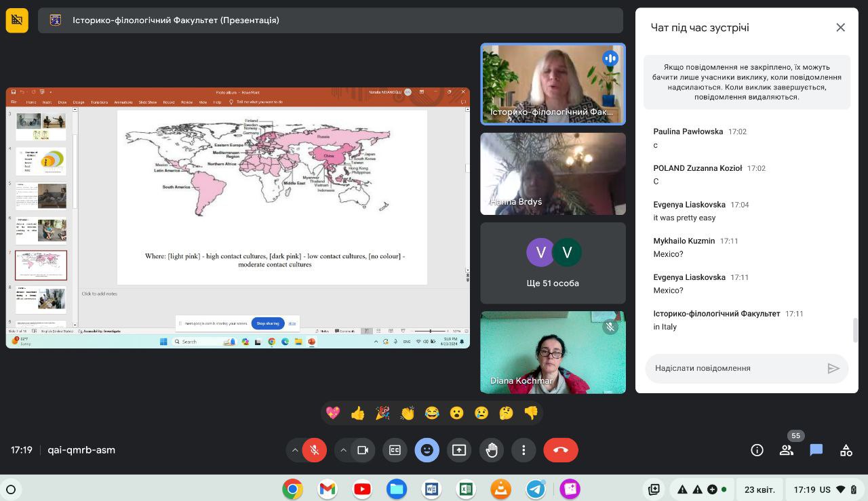The image size is (868, 501).
Task: Open Design tab in shared PowerPoint
Action: (x=79, y=102)
